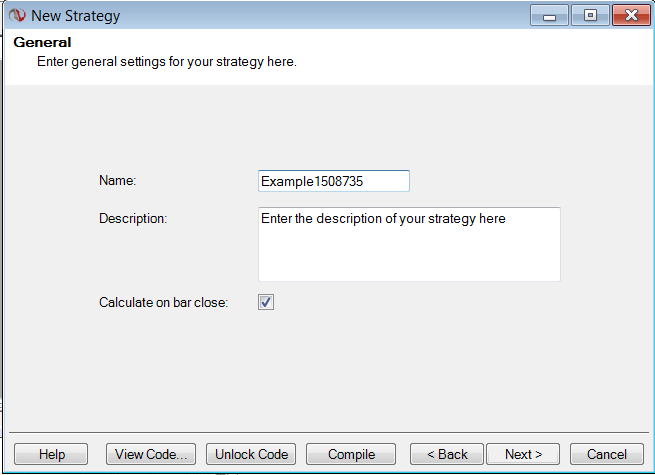Click the "Enter general settings" instruction text
The image size is (655, 475).
tap(166, 62)
